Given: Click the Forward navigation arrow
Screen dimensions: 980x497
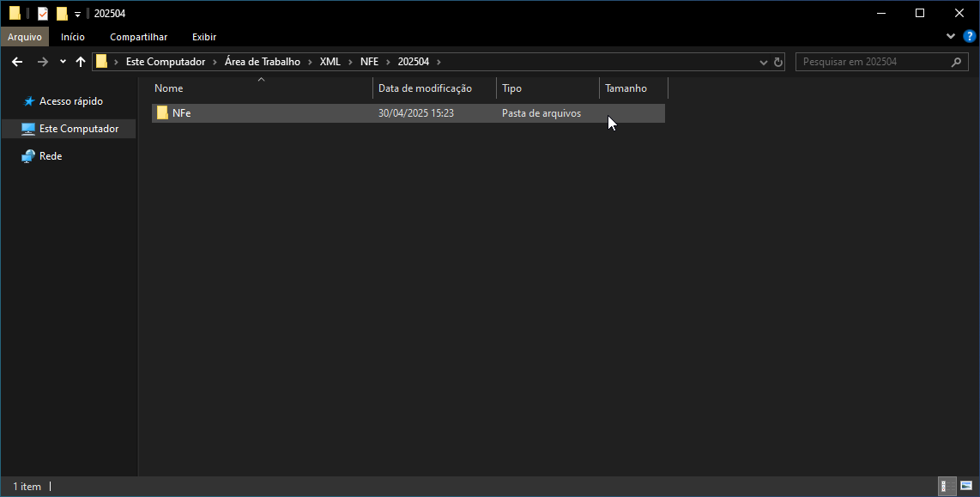Looking at the screenshot, I should (42, 62).
